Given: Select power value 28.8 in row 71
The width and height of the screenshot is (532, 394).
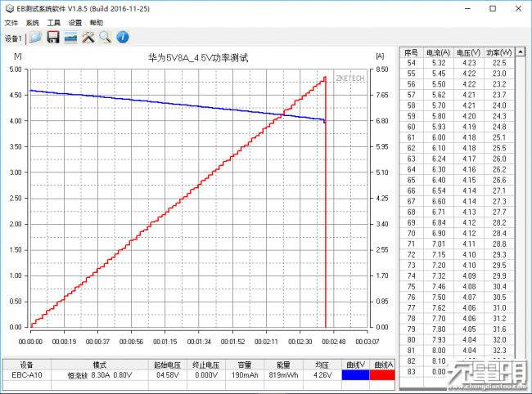Looking at the screenshot, I should pyautogui.click(x=499, y=244).
